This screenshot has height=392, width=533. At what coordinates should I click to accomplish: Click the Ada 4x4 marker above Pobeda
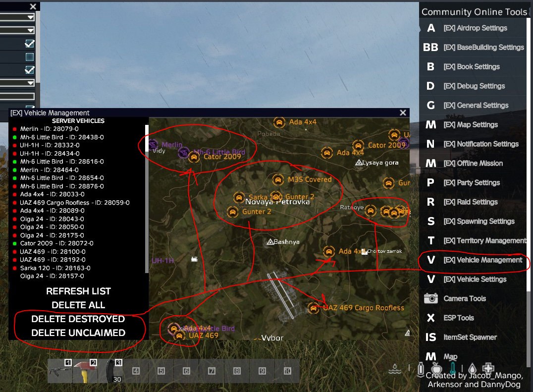click(x=279, y=122)
